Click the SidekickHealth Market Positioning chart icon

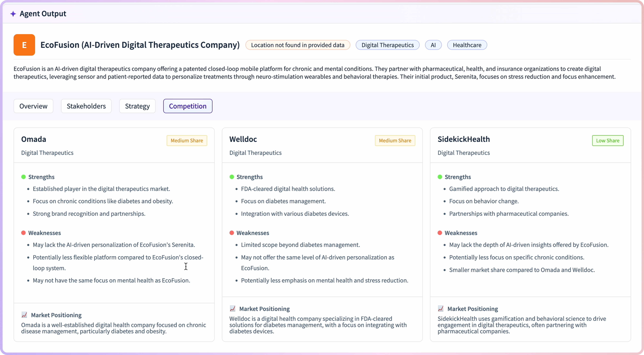click(x=441, y=309)
